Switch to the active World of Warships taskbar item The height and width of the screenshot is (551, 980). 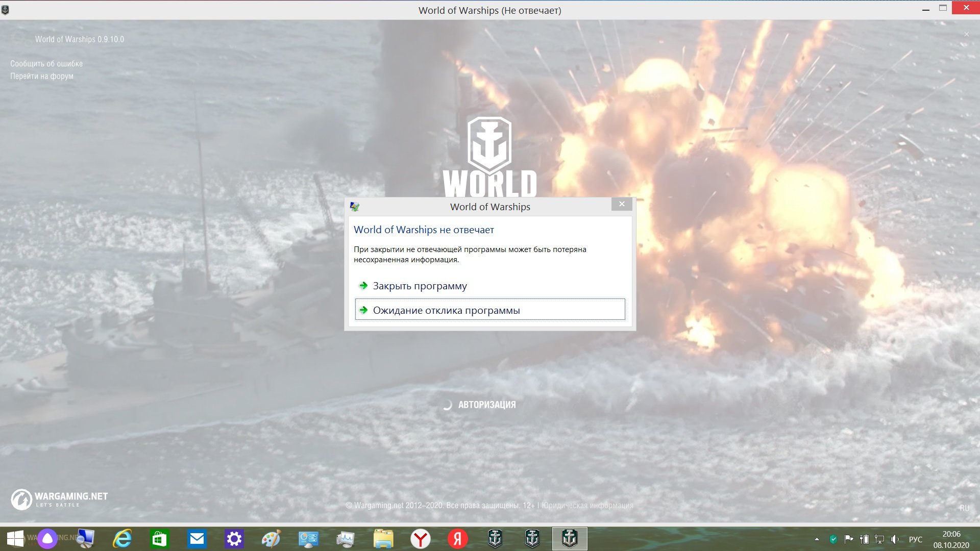[570, 539]
